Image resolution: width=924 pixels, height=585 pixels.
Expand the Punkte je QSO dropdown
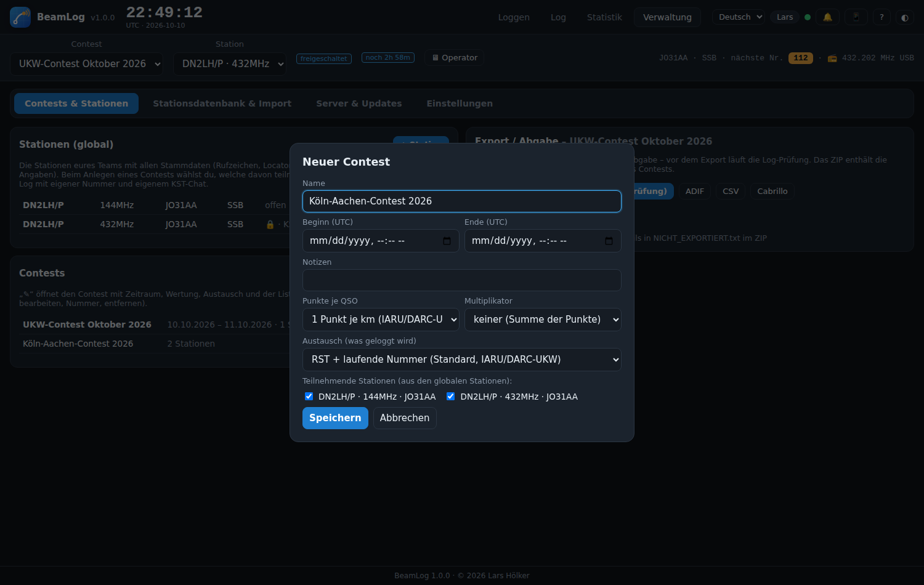[381, 320]
